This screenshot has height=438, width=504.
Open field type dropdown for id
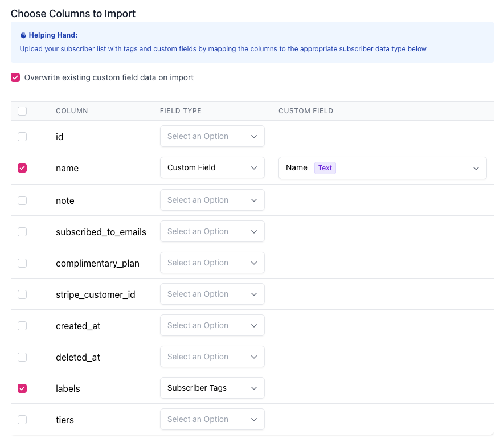coord(212,137)
